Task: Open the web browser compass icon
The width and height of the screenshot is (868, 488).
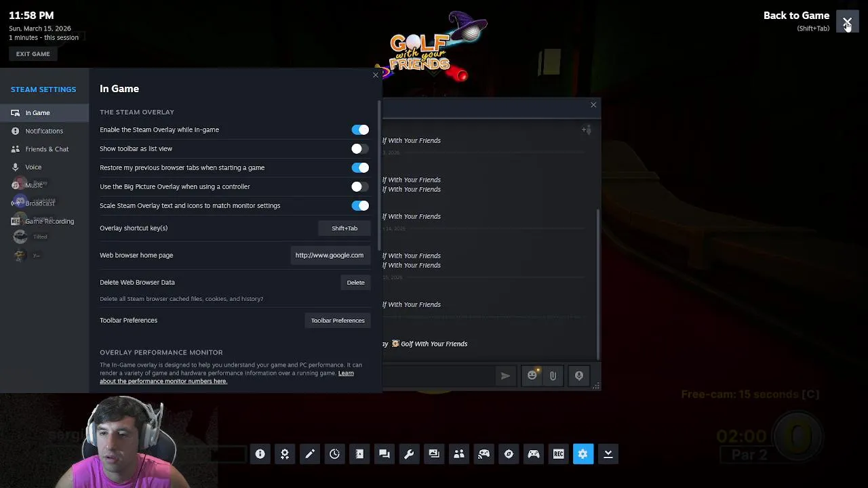Action: click(x=509, y=454)
